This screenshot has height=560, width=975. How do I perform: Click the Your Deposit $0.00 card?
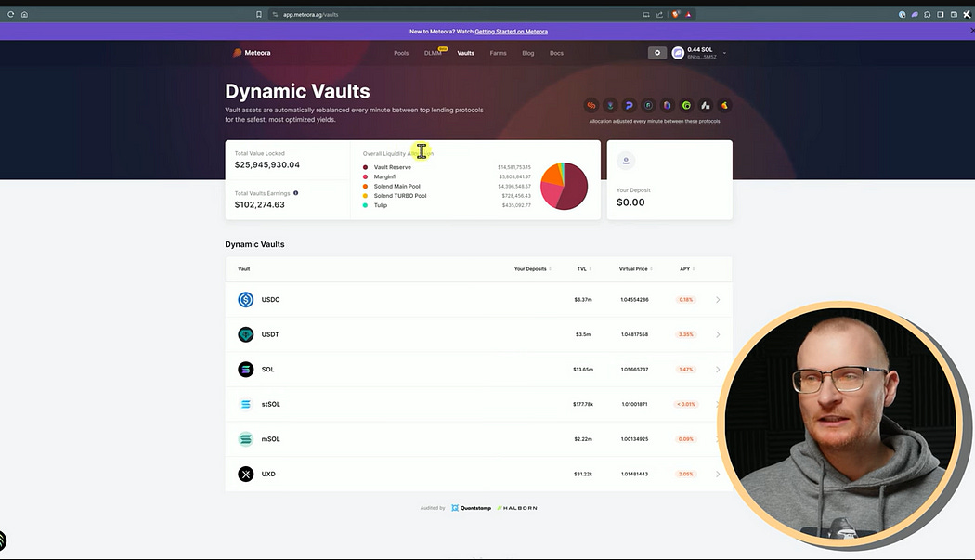(669, 179)
